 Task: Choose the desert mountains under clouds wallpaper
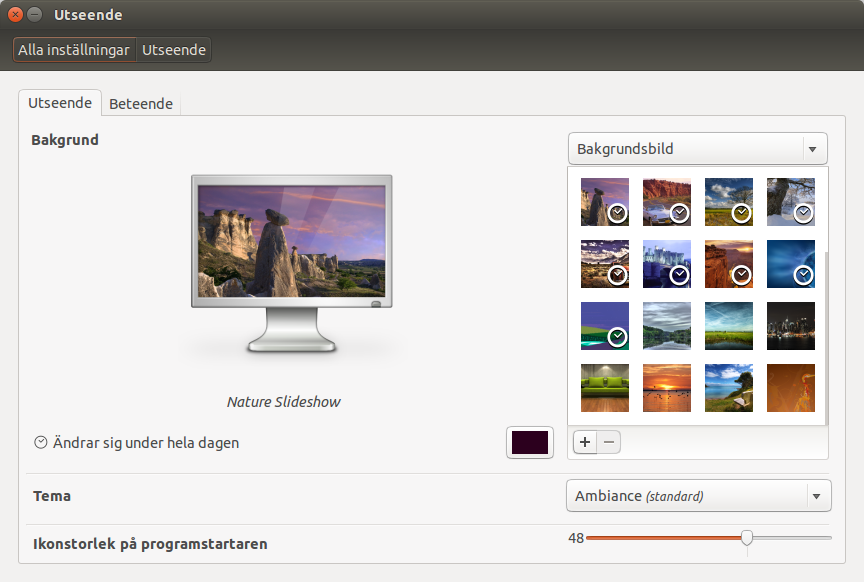(x=604, y=264)
